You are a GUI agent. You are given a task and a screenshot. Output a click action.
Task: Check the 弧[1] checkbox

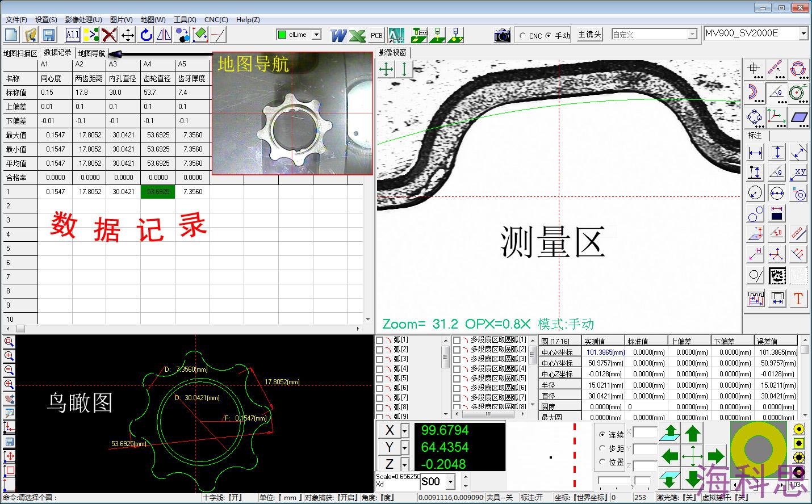click(x=379, y=340)
